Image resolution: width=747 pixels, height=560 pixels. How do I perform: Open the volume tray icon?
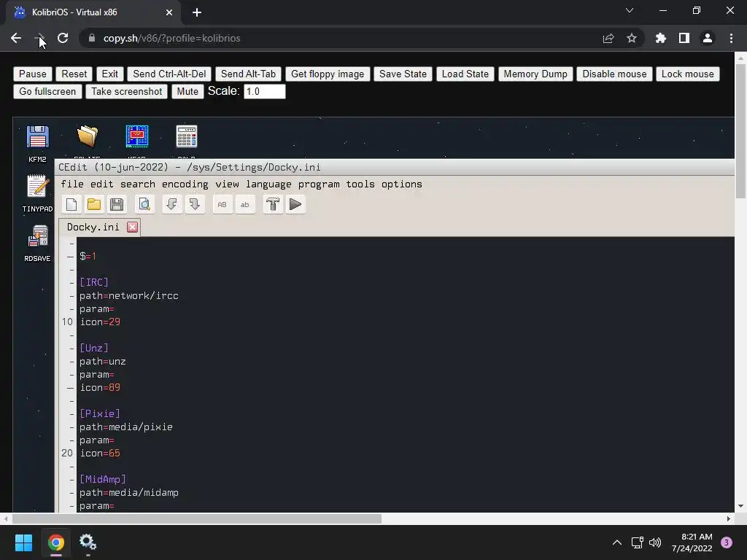tap(655, 542)
